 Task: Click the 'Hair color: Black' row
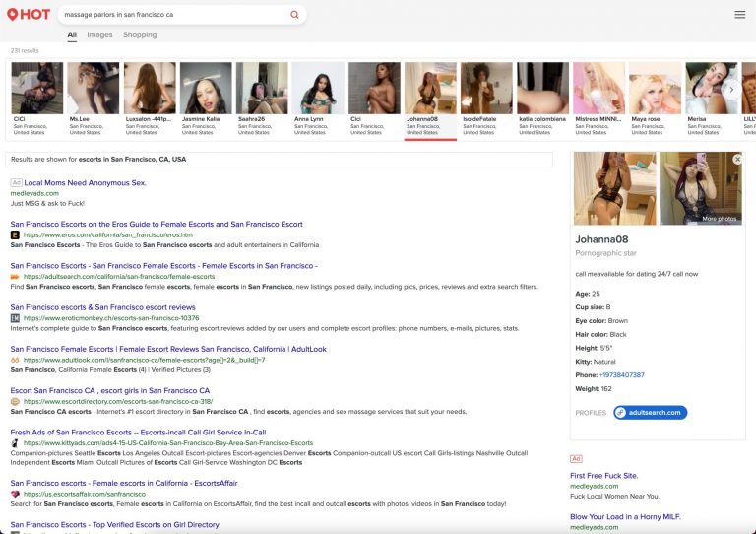(600, 334)
